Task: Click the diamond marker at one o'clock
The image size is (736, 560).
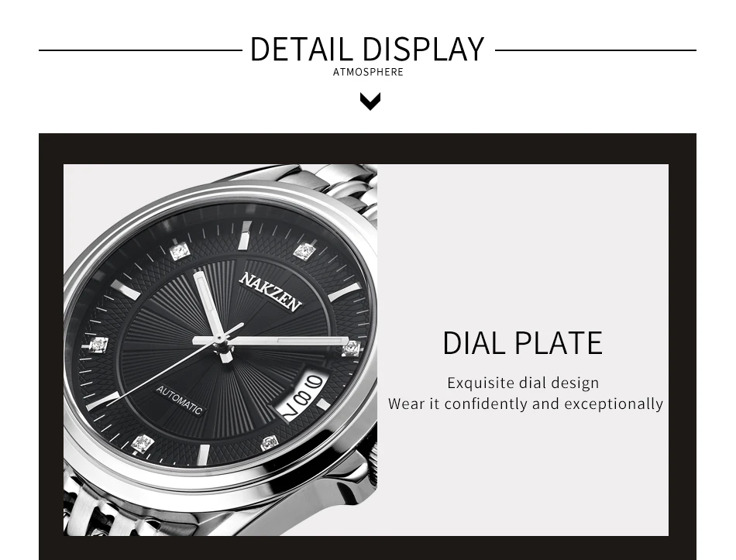Action: tap(304, 251)
